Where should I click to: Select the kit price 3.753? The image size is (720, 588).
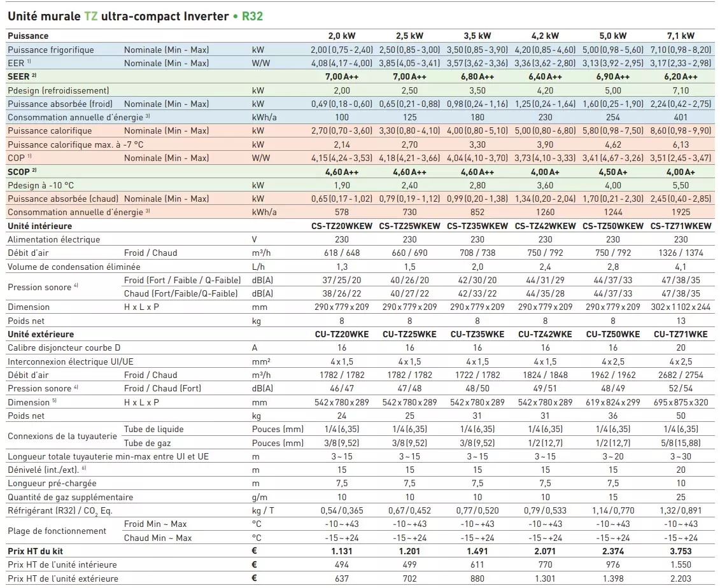pos(681,551)
